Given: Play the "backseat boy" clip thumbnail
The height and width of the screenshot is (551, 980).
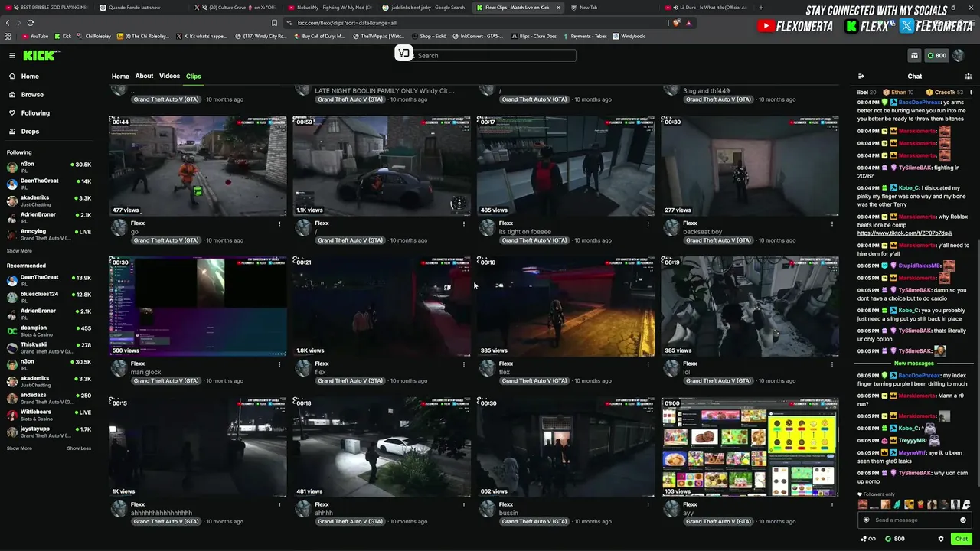Looking at the screenshot, I should (750, 166).
